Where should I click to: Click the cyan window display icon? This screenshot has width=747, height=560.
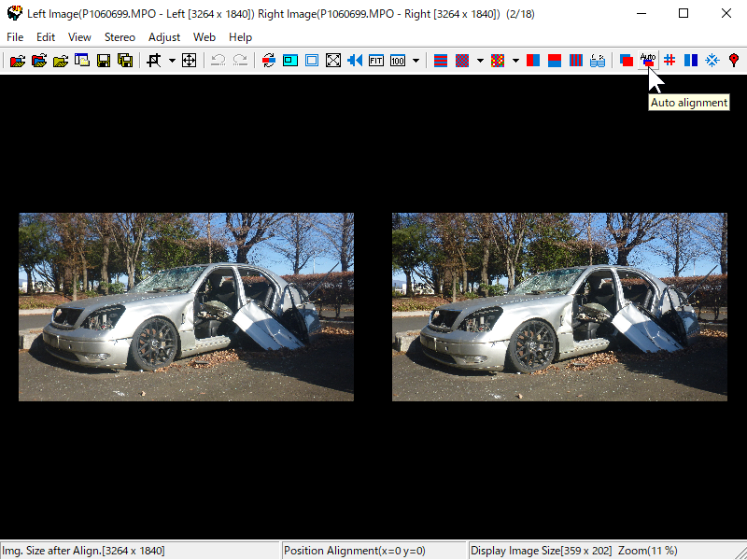click(x=290, y=61)
